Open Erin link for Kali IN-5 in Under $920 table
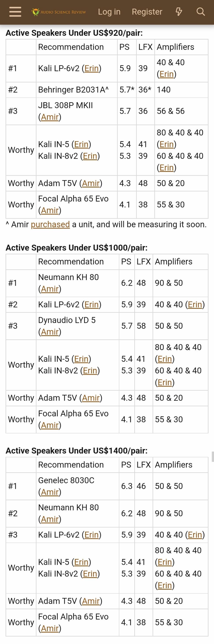 coord(81,144)
